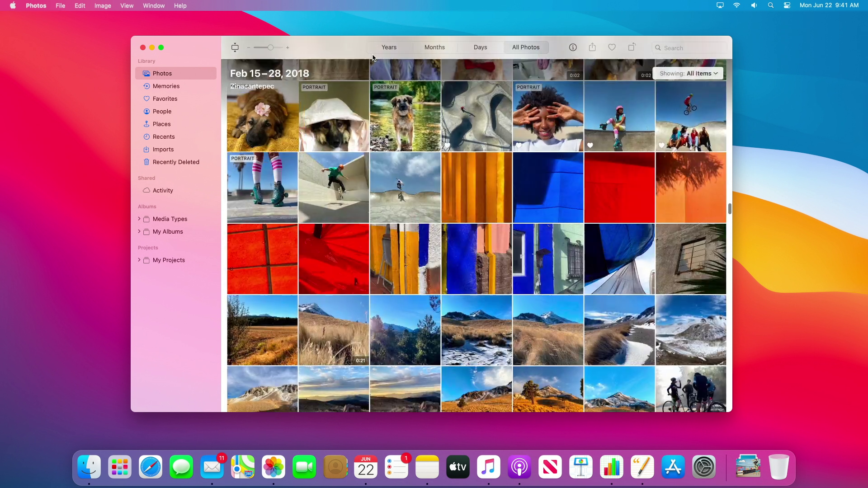
Task: Open the Edit menu
Action: (x=80, y=5)
